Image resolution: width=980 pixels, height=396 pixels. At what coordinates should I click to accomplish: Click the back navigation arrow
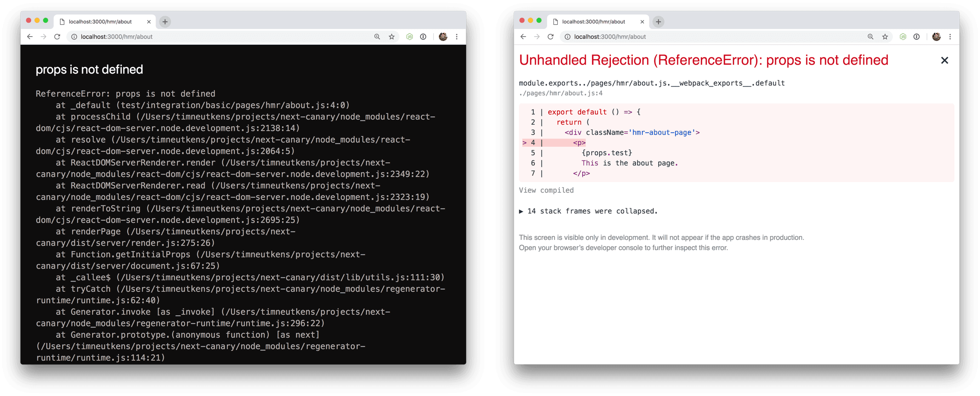pyautogui.click(x=523, y=37)
